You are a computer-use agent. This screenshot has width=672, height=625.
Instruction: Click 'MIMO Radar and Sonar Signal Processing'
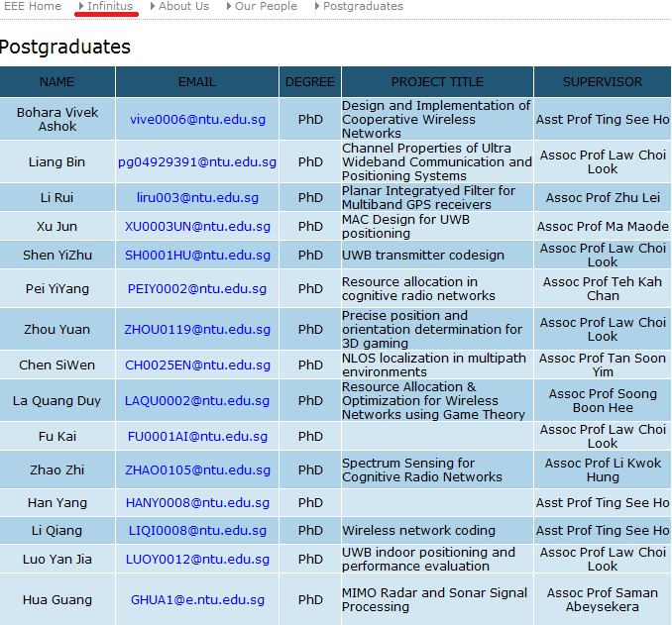click(x=434, y=599)
